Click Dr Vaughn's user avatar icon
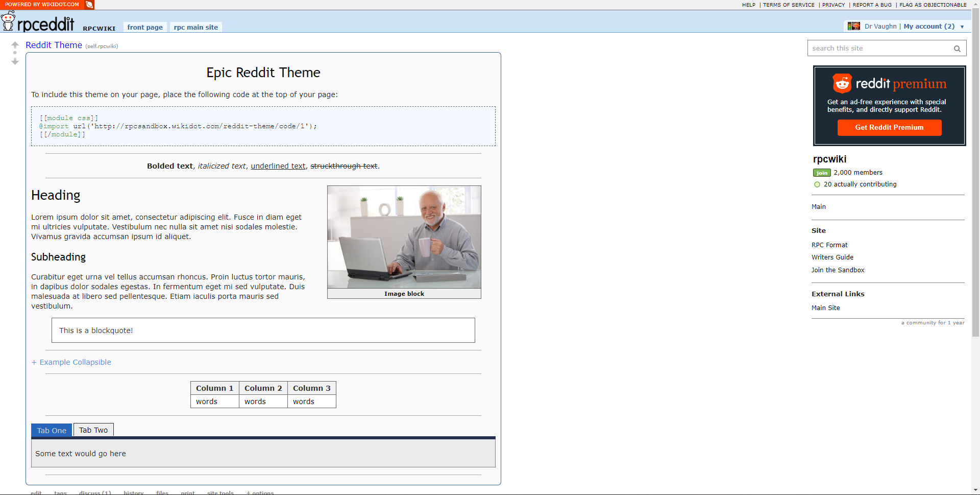Viewport: 980px width, 495px height. (x=853, y=26)
